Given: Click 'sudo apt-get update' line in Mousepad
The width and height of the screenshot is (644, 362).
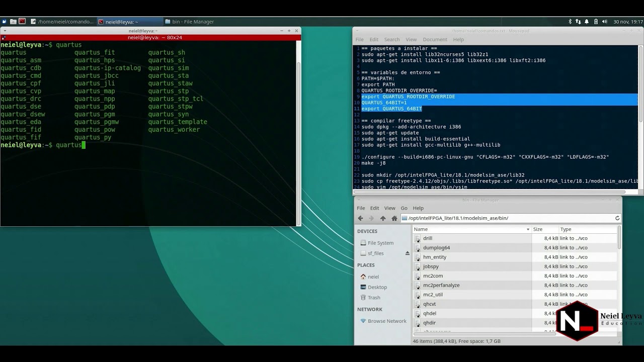Looking at the screenshot, I should coord(390,133).
